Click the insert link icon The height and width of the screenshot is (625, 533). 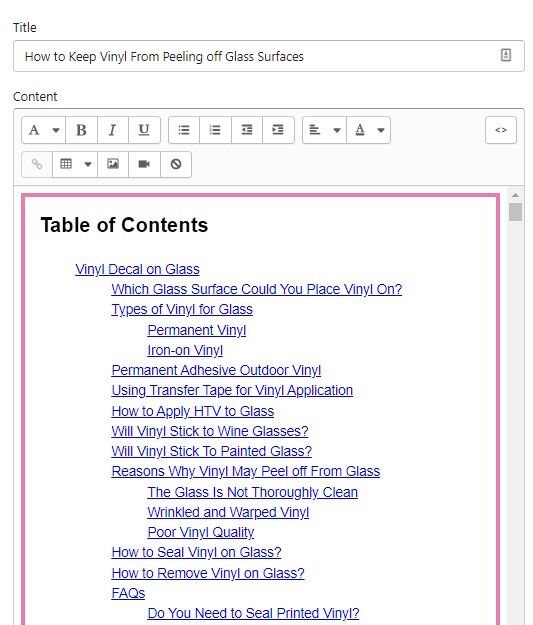(x=37, y=164)
